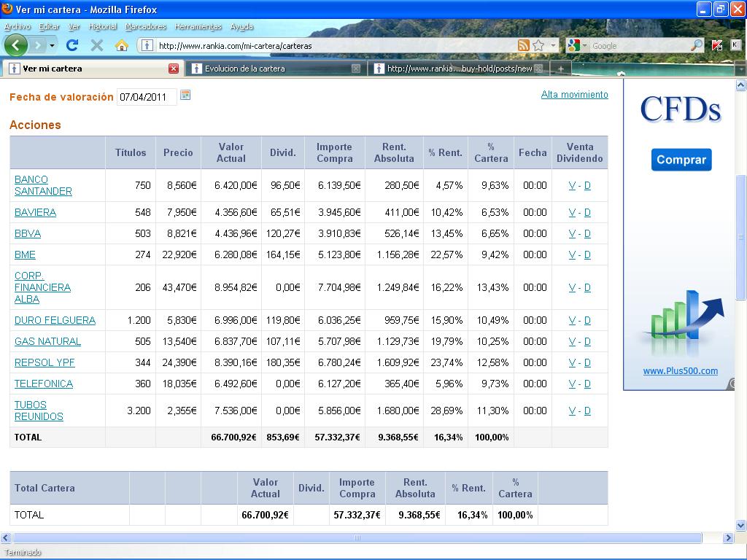Open the TELEFONICA link
The image size is (747, 560).
pyautogui.click(x=44, y=384)
